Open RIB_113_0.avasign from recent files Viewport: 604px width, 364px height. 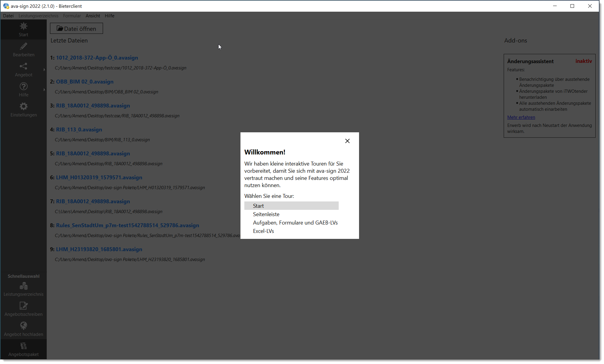click(x=79, y=130)
